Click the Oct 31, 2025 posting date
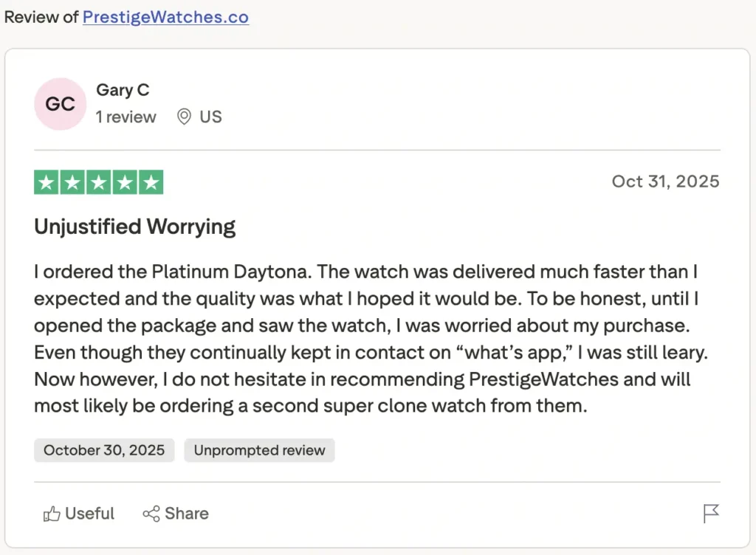Viewport: 756px width, 555px height. pos(664,182)
